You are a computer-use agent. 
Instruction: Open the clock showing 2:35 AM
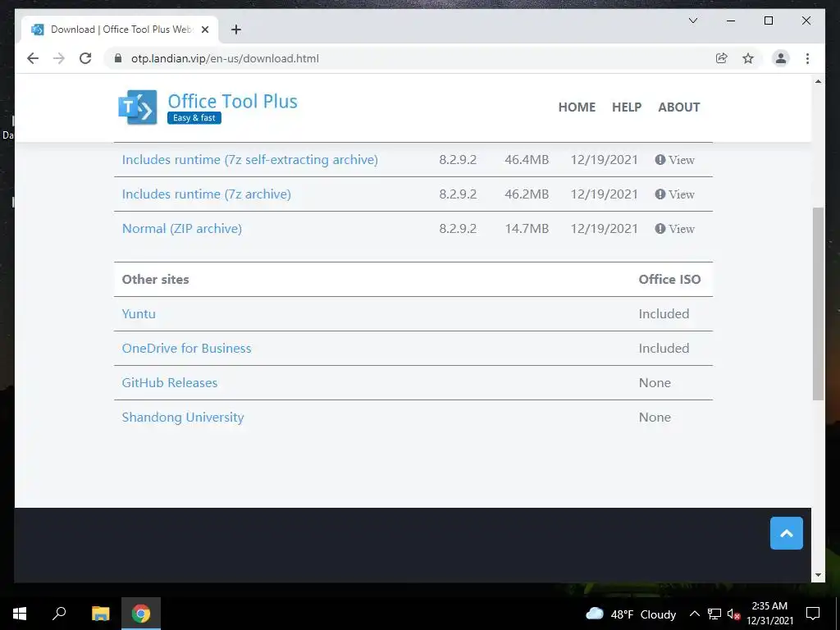point(769,614)
